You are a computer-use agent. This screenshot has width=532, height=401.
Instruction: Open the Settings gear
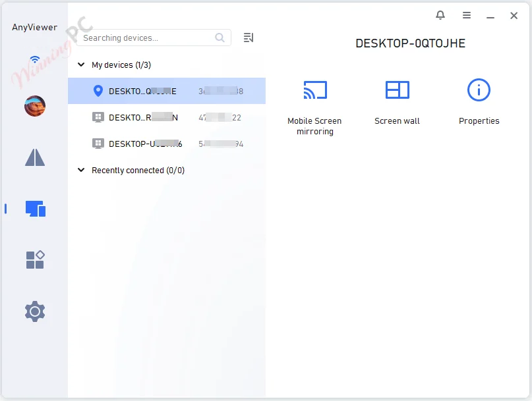[34, 311]
